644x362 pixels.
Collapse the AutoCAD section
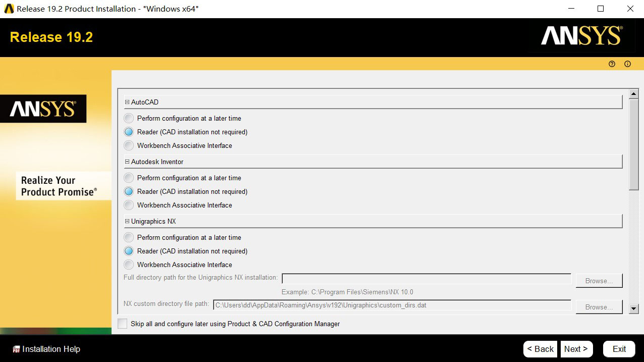point(127,102)
